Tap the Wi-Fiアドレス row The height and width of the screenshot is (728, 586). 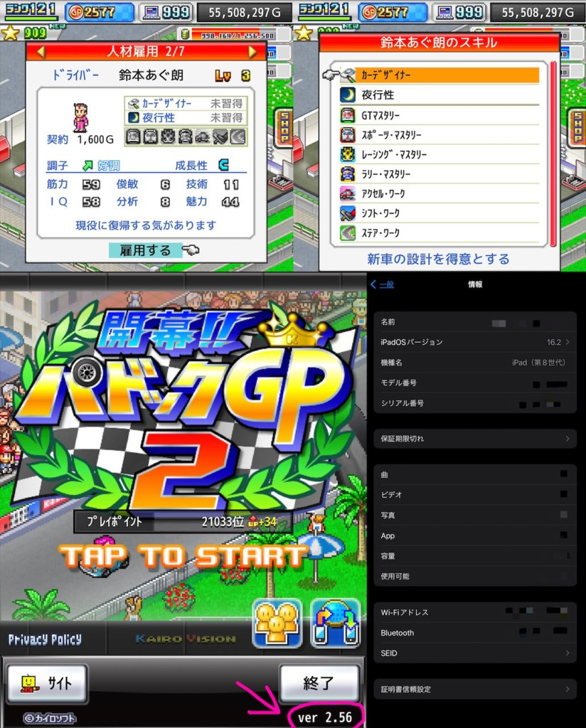(475, 612)
